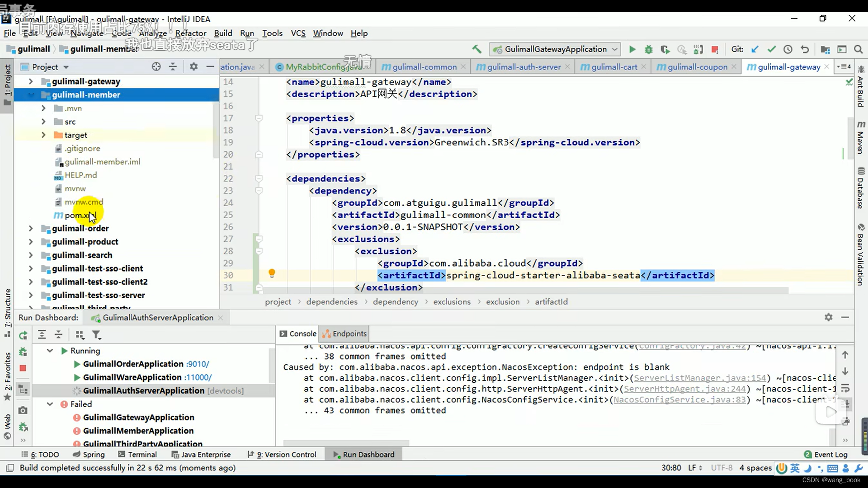The height and width of the screenshot is (488, 868).
Task: Open Project Structure icon in toolbar
Action: pyautogui.click(x=825, y=49)
